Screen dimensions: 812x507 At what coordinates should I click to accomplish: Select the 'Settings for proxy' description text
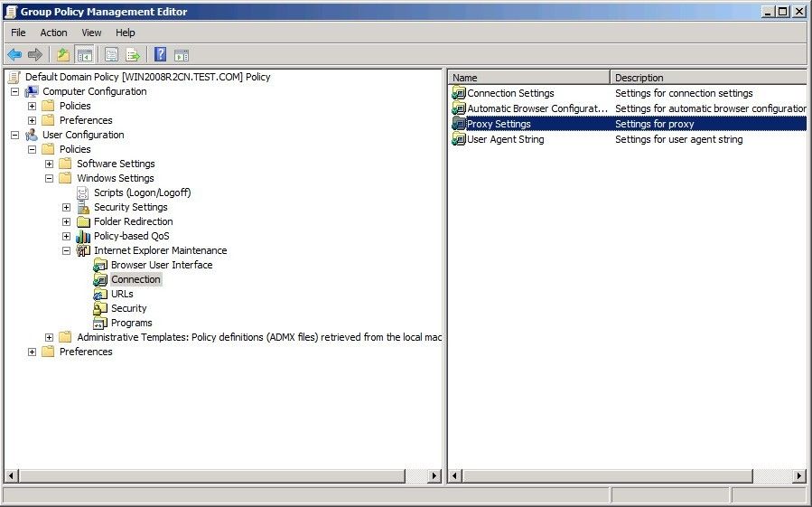tap(654, 124)
